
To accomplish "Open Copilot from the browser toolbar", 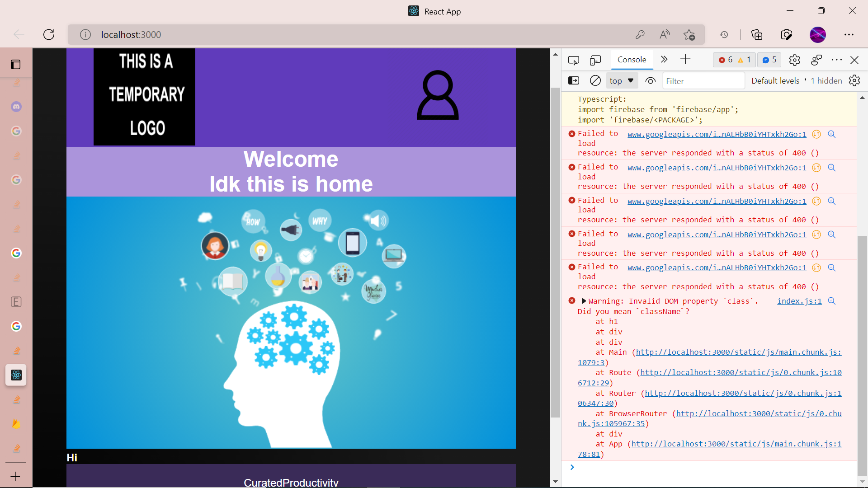I will tap(787, 34).
